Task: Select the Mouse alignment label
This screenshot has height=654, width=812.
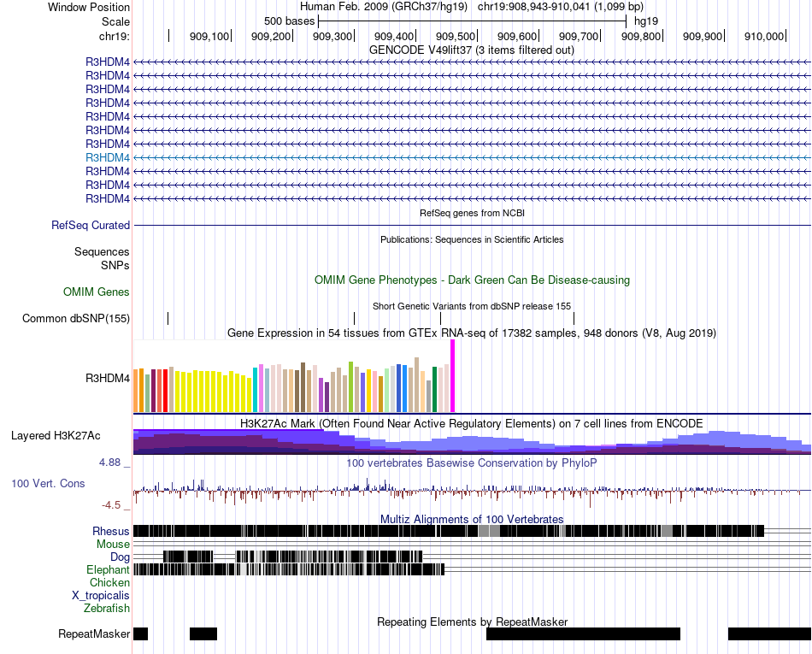Action: tap(113, 545)
